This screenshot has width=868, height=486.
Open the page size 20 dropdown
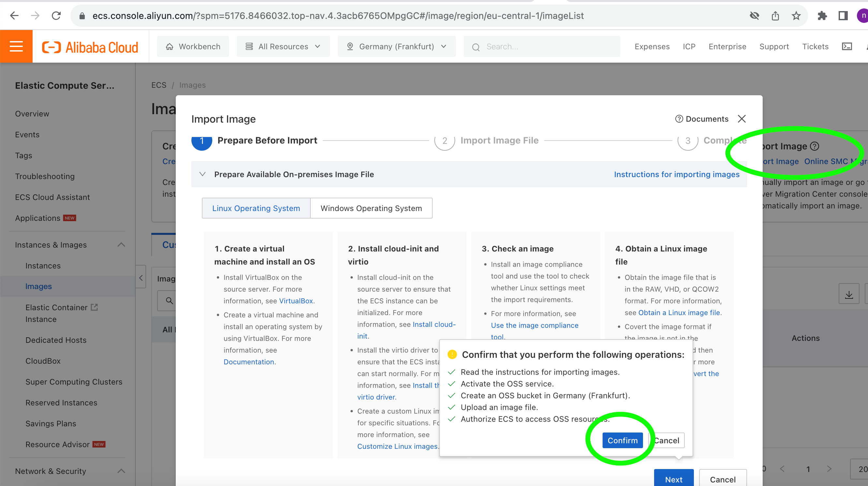point(859,469)
